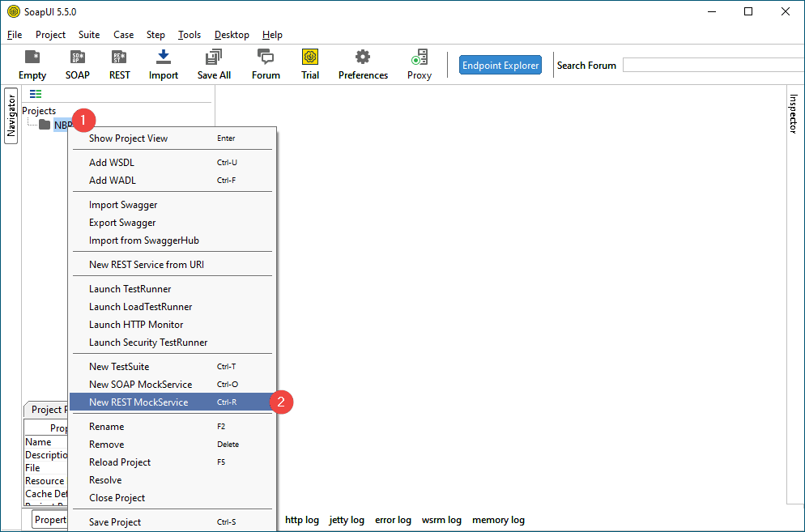805x532 pixels.
Task: Maximize the SoapUI window
Action: point(748,11)
